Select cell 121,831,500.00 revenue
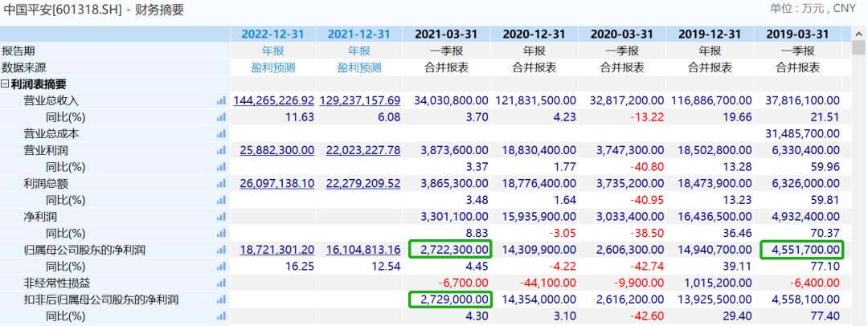This screenshot has width=868, height=326. tap(535, 100)
